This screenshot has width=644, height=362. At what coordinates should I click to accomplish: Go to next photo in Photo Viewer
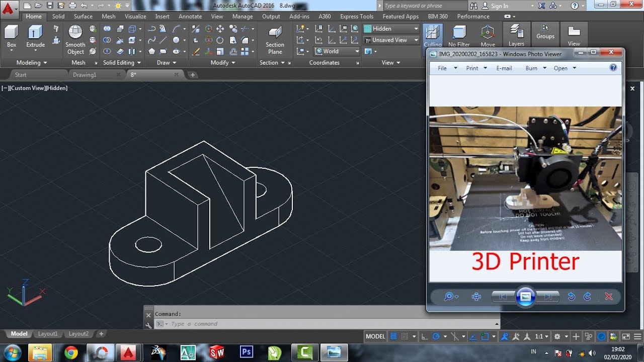(x=548, y=297)
